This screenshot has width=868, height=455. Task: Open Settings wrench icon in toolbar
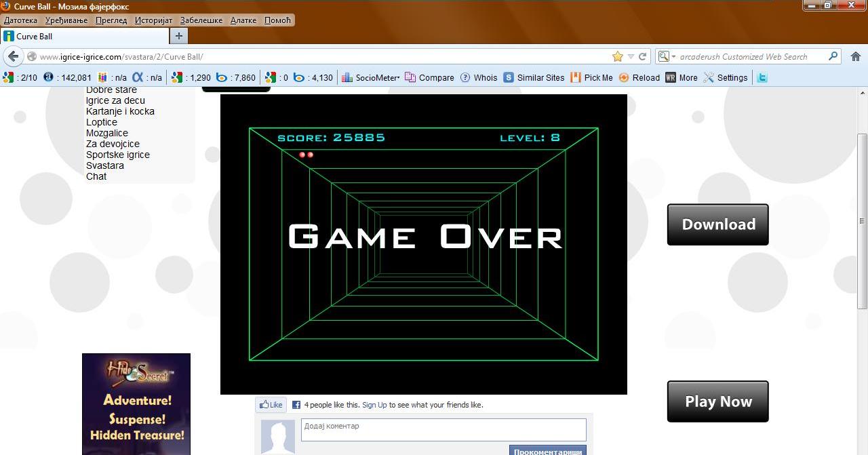726,77
